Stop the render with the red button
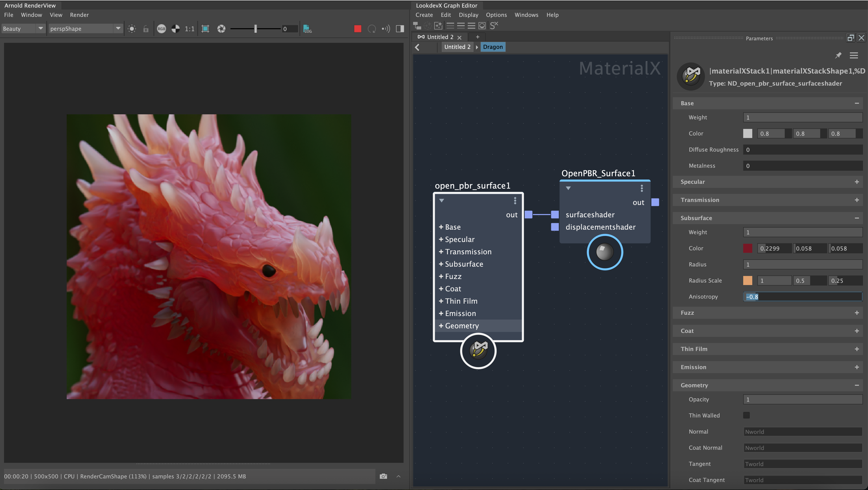The height and width of the screenshot is (490, 868). 358,29
